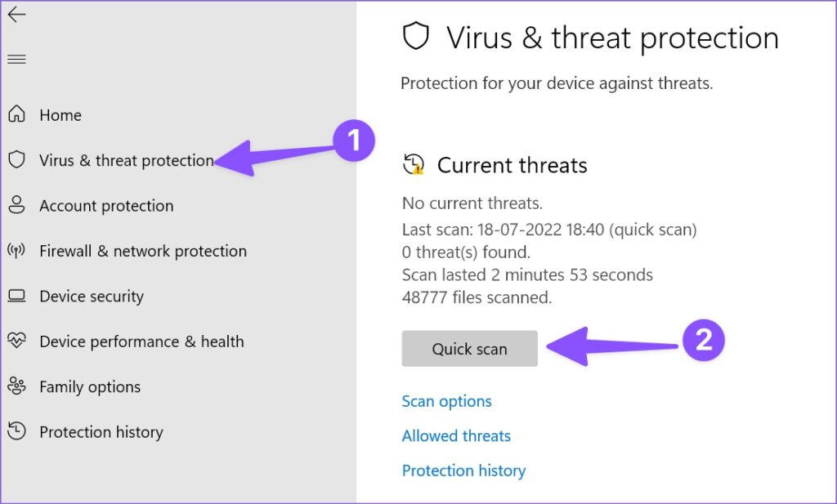Select the Family options people icon
The width and height of the screenshot is (837, 504).
17,386
